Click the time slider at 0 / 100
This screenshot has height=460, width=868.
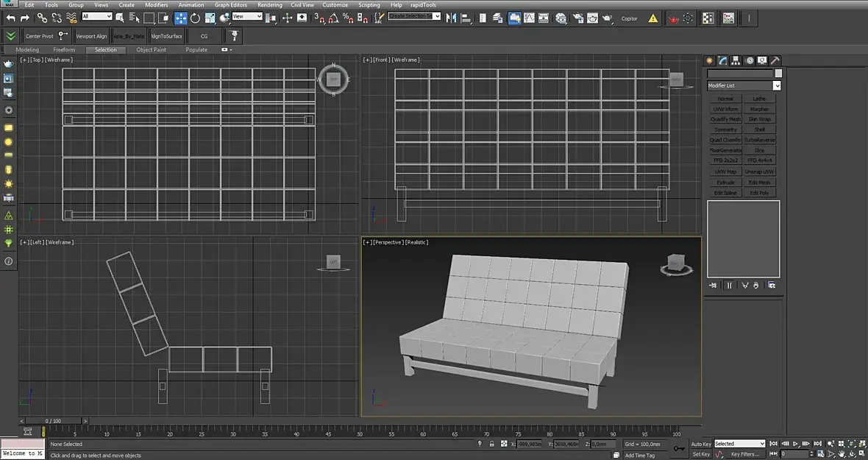(53, 421)
